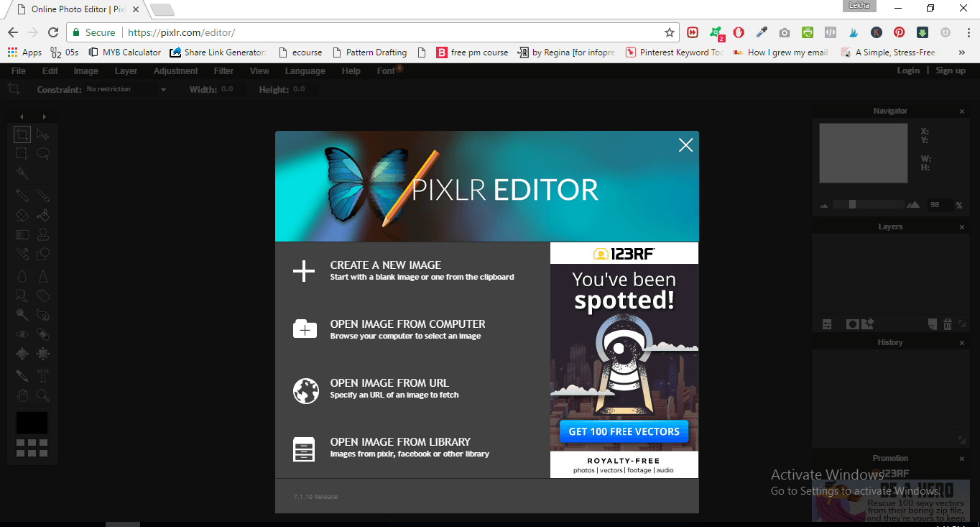Open the Layer menu

pyautogui.click(x=126, y=70)
